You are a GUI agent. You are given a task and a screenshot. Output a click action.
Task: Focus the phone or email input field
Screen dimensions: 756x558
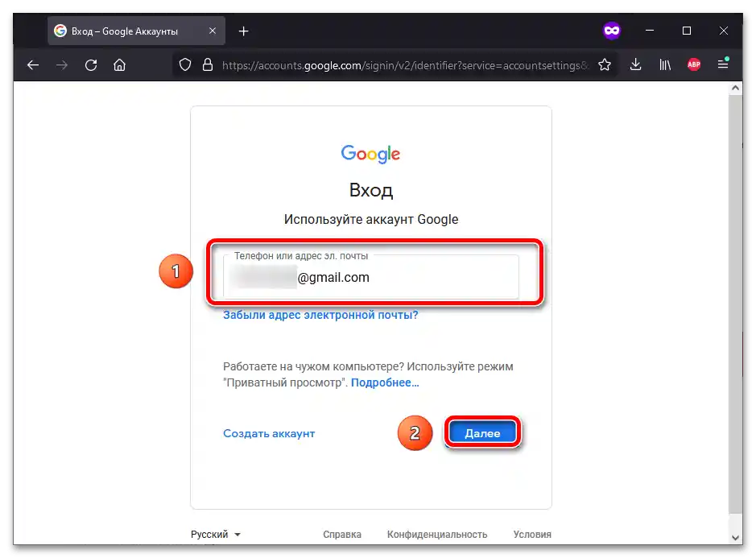(371, 277)
